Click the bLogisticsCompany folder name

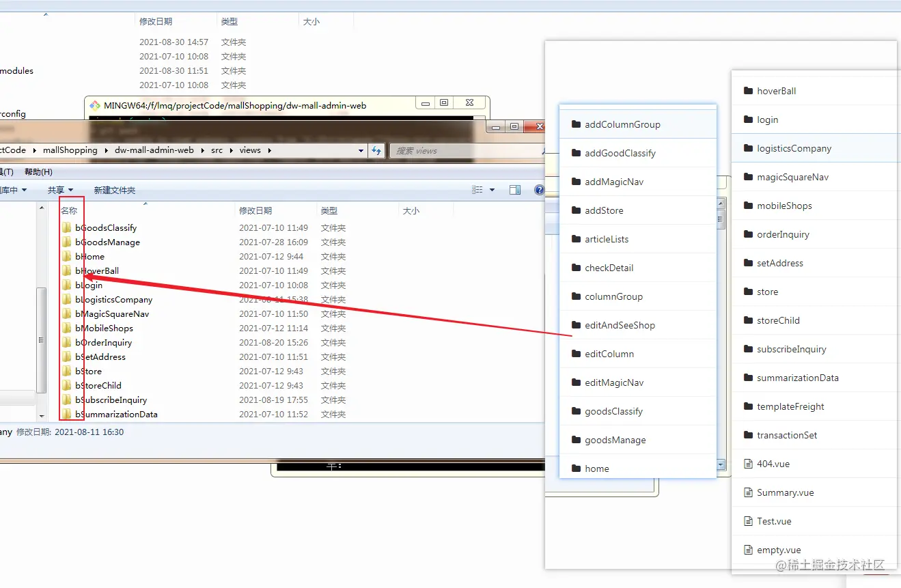114,300
